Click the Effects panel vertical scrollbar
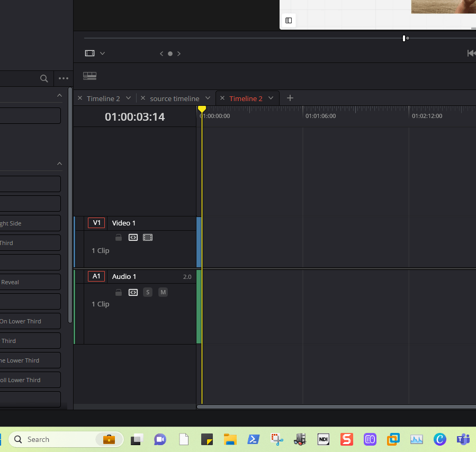 70,205
